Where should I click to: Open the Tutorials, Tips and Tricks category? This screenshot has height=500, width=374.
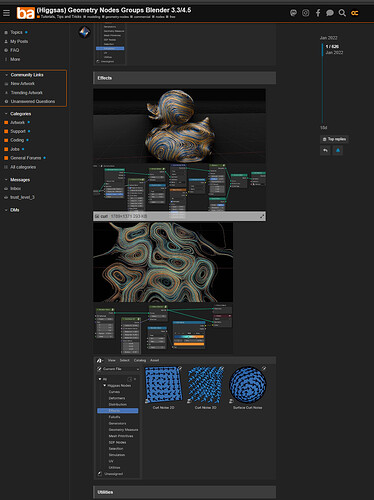pyautogui.click(x=59, y=17)
